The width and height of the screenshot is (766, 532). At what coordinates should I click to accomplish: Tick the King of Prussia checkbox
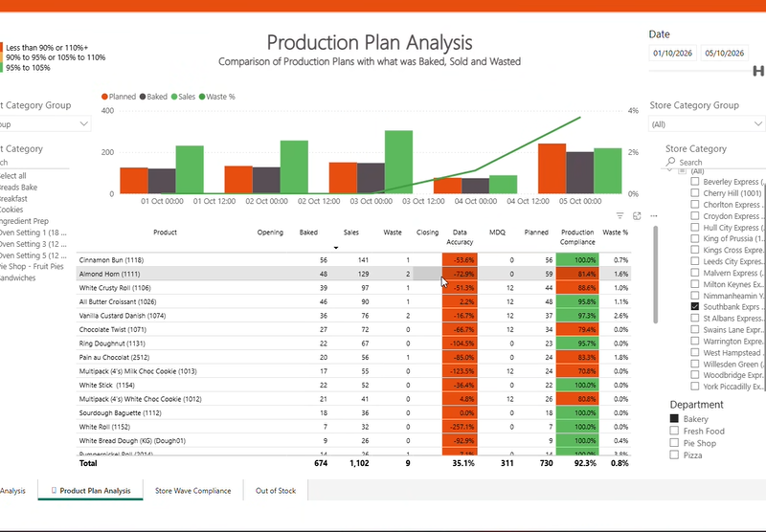point(695,238)
